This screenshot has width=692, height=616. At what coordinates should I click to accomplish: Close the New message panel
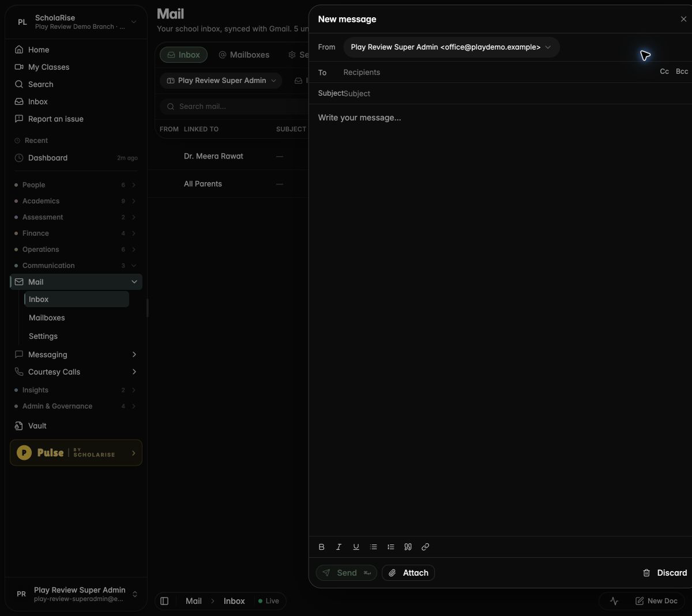[683, 19]
